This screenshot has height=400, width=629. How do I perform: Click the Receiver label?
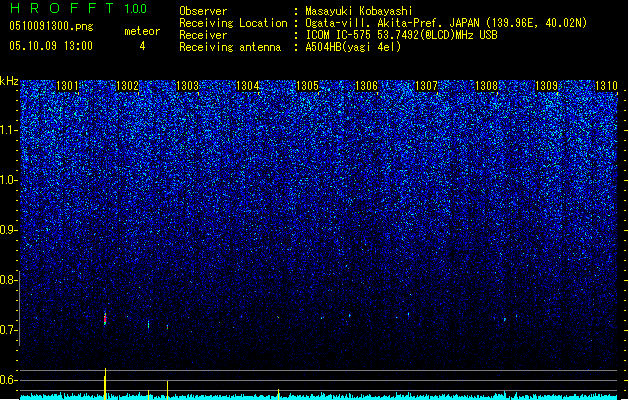[203, 35]
